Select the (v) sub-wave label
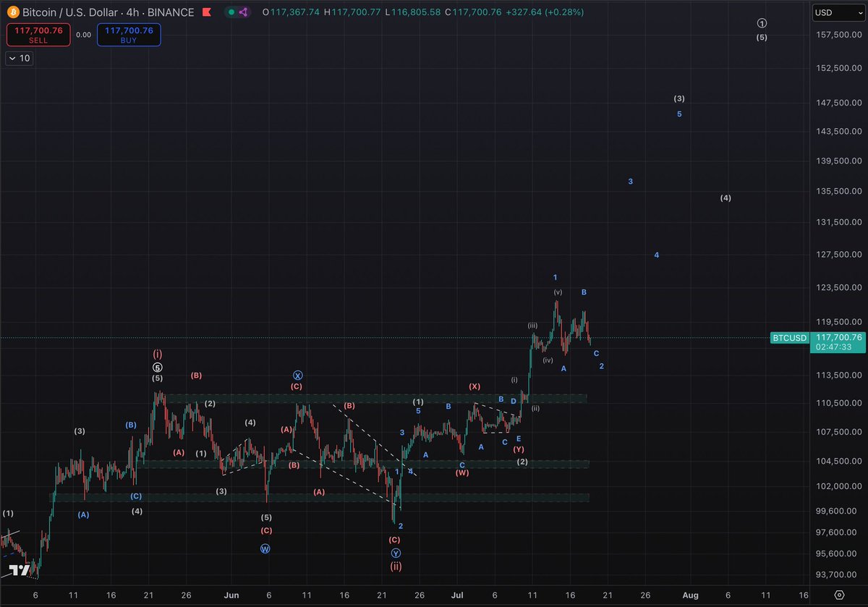This screenshot has height=607, width=868. tap(558, 292)
